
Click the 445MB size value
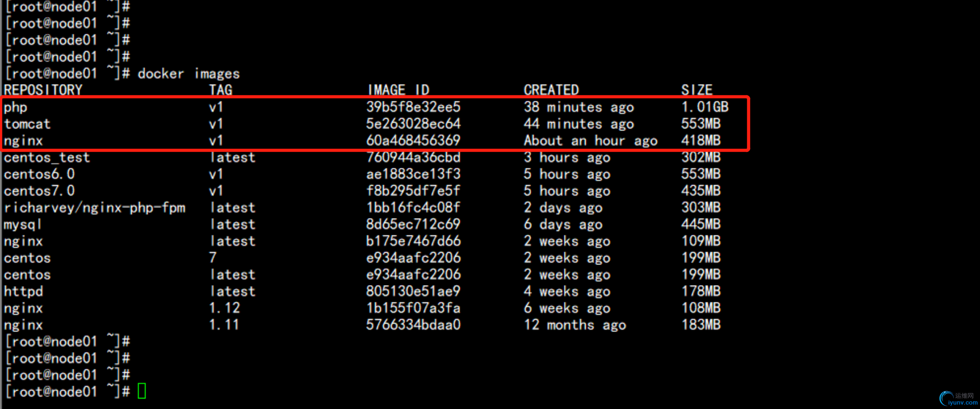pos(701,225)
